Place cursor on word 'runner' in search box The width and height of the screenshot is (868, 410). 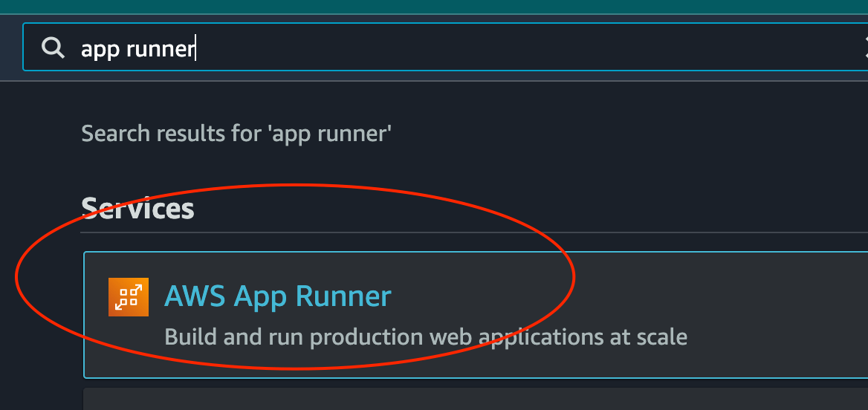click(161, 49)
